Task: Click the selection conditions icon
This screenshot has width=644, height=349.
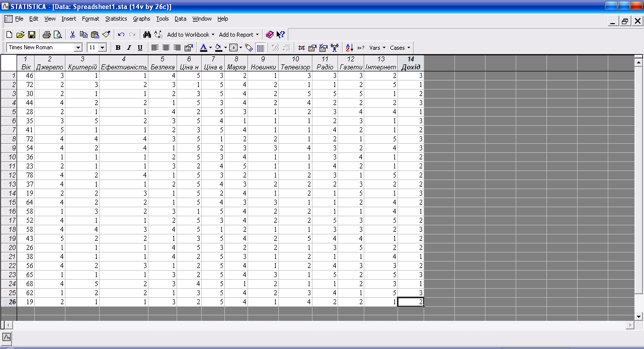Action: coord(302,48)
